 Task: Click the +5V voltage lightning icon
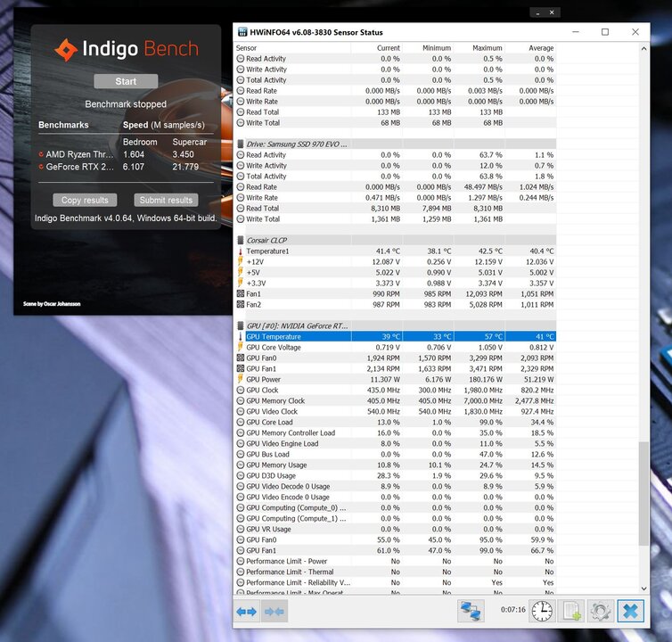[x=241, y=272]
